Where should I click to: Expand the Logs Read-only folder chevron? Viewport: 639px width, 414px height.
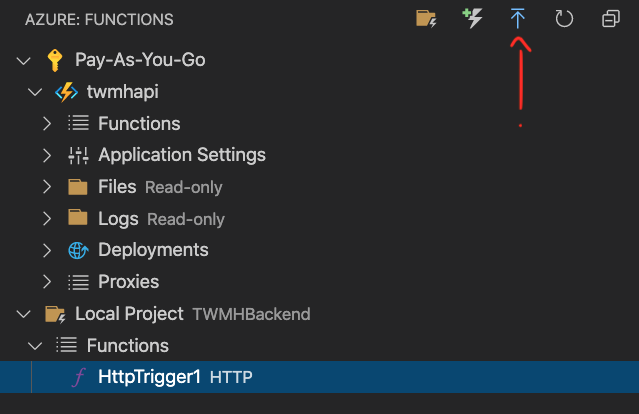click(46, 219)
